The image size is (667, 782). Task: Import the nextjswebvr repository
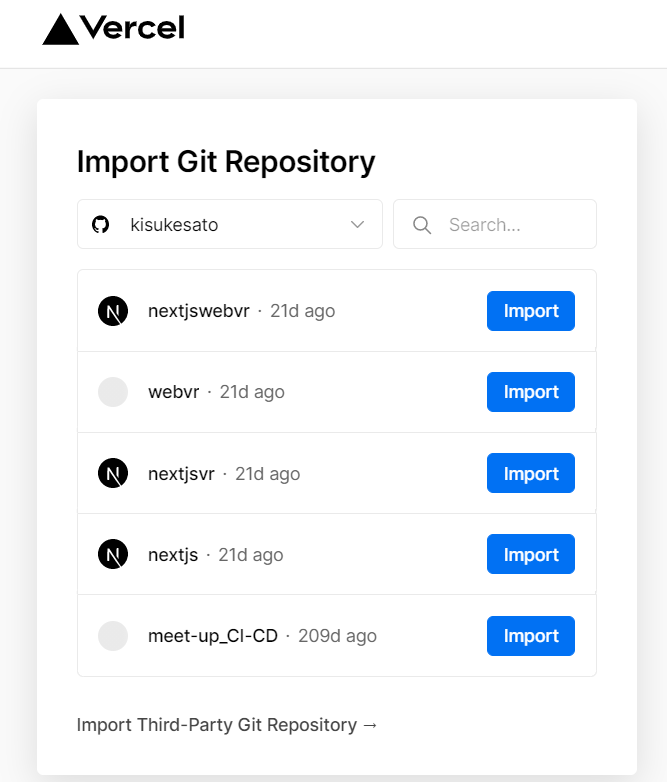(x=531, y=311)
